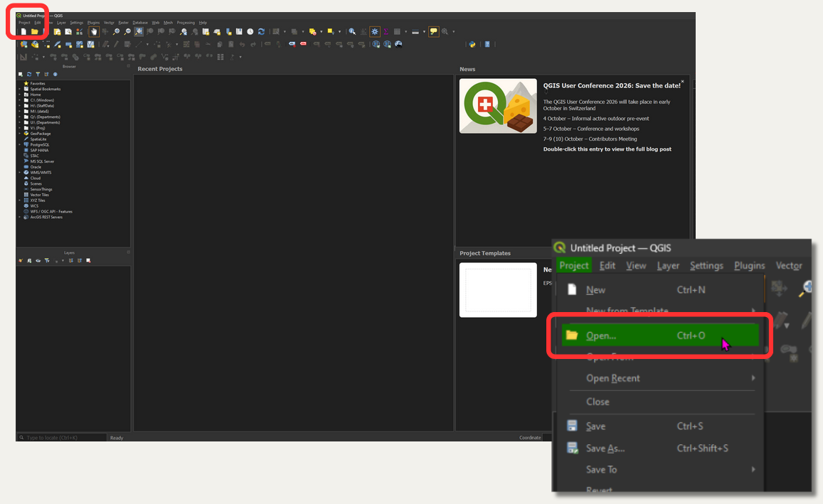Click the Type to locate search field

pos(62,437)
